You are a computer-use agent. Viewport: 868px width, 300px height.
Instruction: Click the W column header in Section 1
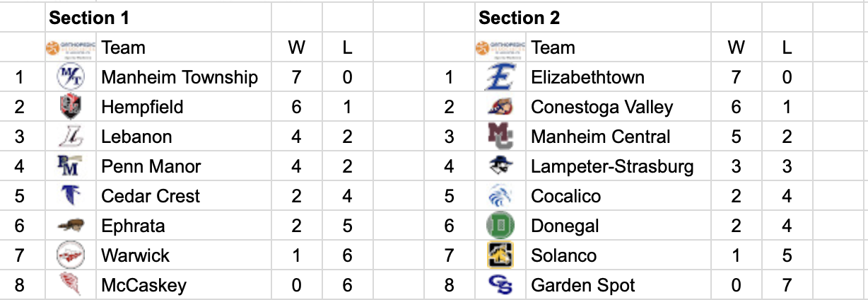tap(296, 48)
